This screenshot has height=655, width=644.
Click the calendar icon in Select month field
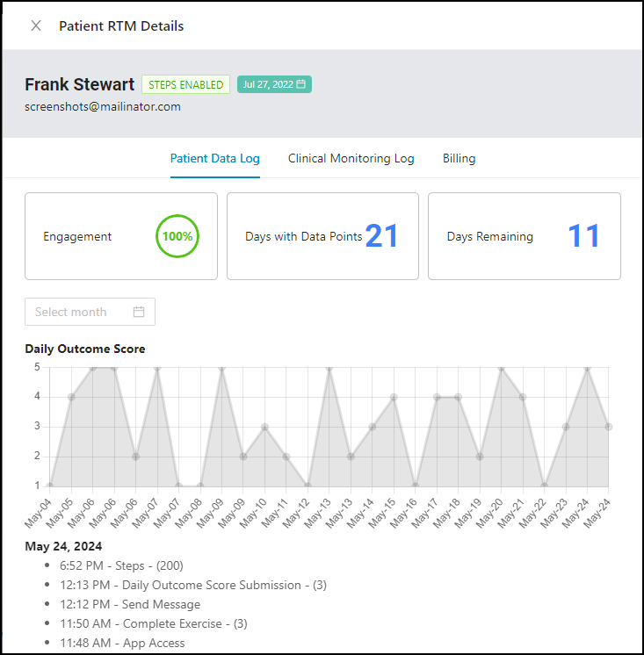139,312
